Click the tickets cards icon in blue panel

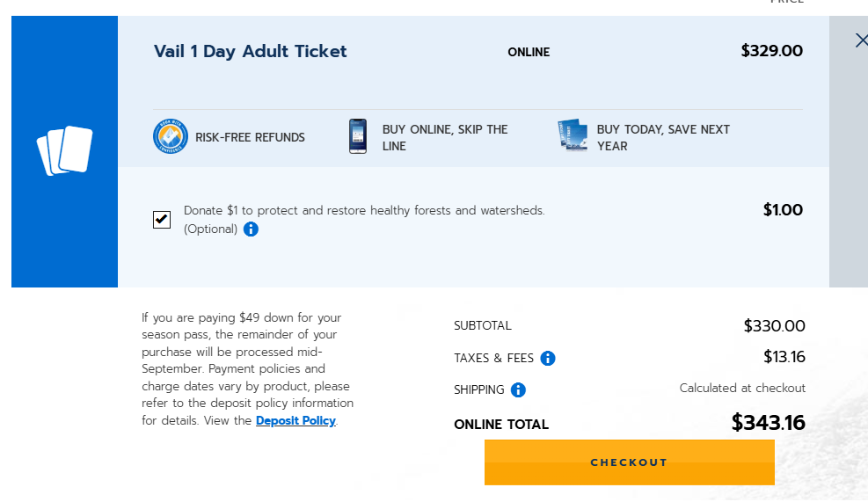[x=65, y=150]
